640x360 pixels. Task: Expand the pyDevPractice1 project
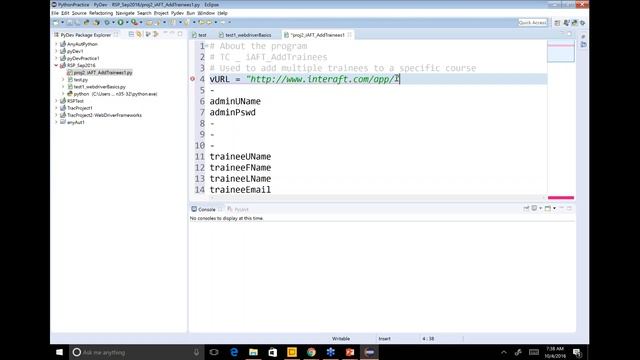56,58
